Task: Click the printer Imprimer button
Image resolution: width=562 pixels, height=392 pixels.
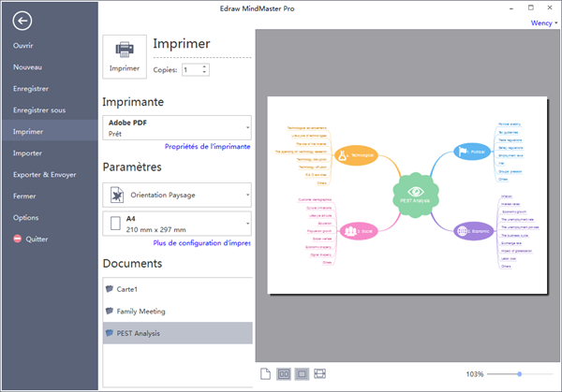Action: (125, 56)
